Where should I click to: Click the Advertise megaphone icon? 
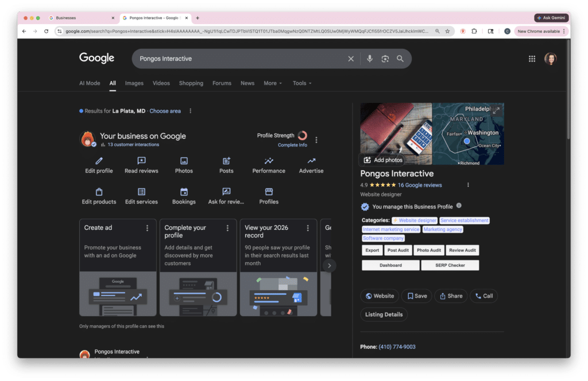point(311,161)
